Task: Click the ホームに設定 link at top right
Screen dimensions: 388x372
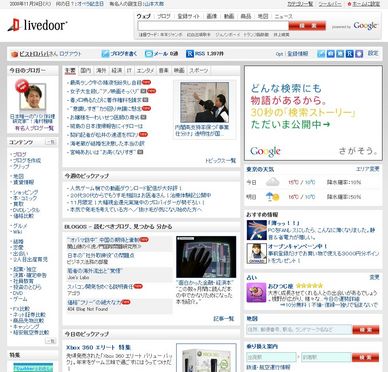Action: coord(366,4)
